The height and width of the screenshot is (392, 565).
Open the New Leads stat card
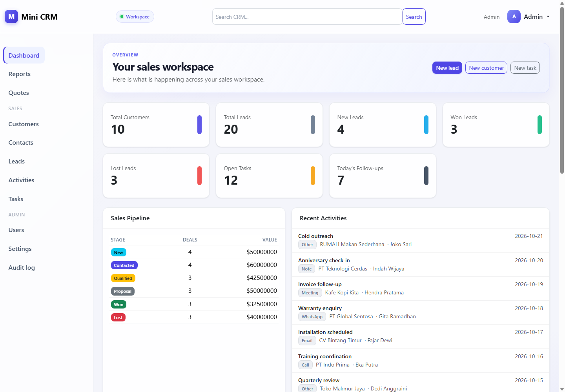(383, 125)
